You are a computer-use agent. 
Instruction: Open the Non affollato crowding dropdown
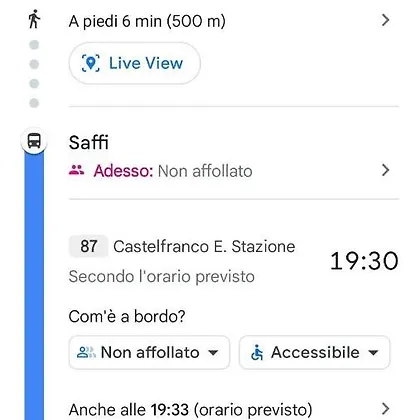click(x=149, y=352)
